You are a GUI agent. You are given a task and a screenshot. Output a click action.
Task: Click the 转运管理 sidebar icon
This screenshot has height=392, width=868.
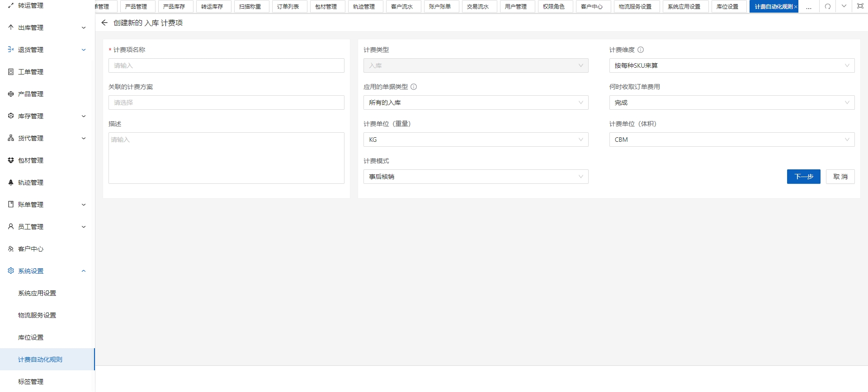coord(11,5)
